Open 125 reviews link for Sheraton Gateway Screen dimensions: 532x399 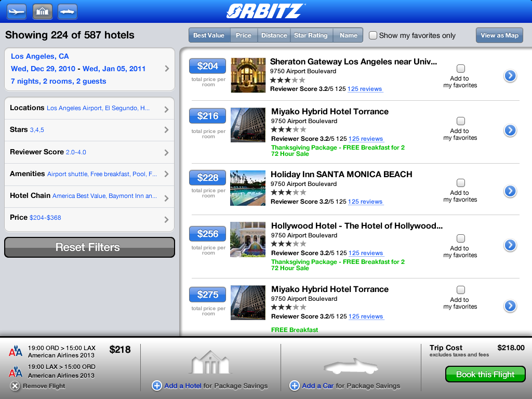pos(365,89)
